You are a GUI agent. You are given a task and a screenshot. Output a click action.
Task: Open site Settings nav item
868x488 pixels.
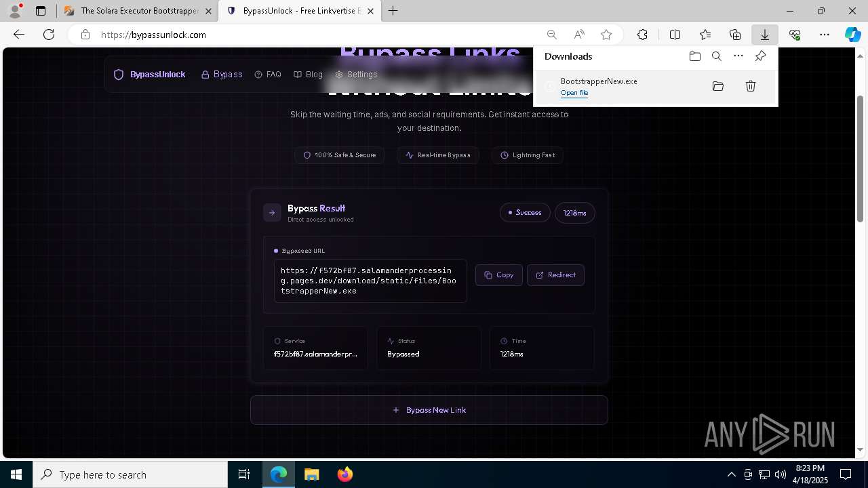356,75
